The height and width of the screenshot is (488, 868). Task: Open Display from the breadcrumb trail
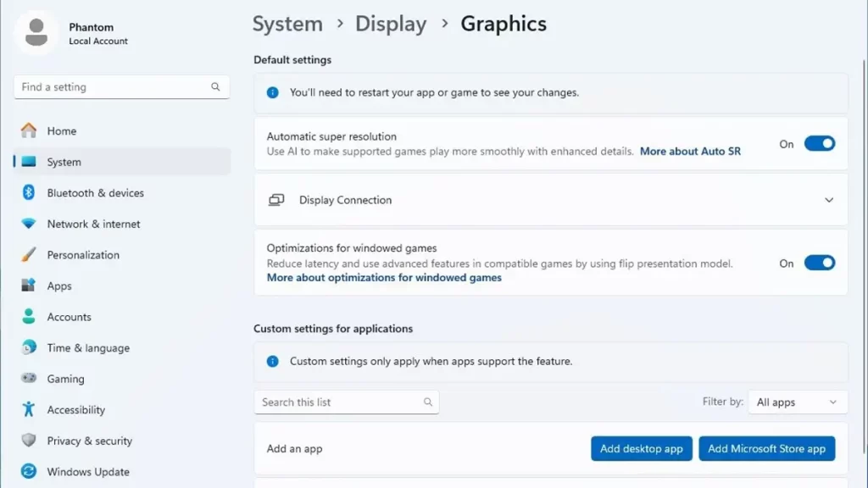coord(391,25)
